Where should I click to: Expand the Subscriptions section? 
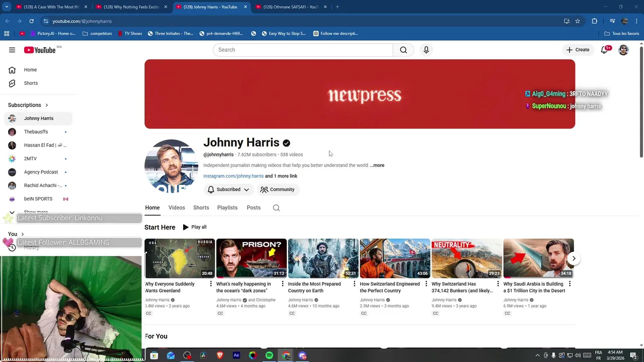coord(28,105)
